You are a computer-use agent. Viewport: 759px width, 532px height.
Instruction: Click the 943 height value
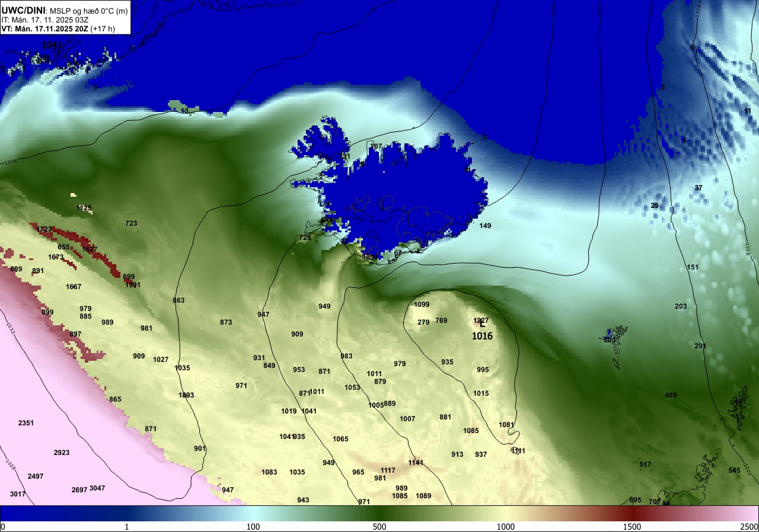point(303,500)
